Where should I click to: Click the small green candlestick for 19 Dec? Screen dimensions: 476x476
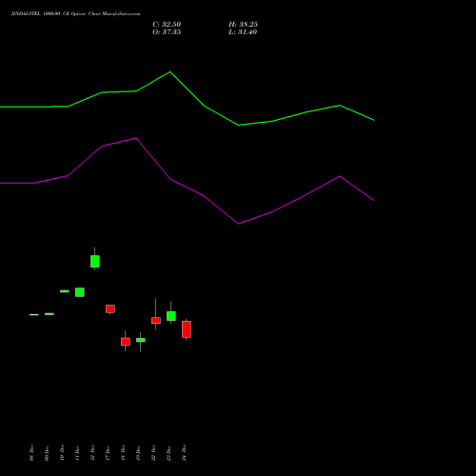click(x=141, y=340)
